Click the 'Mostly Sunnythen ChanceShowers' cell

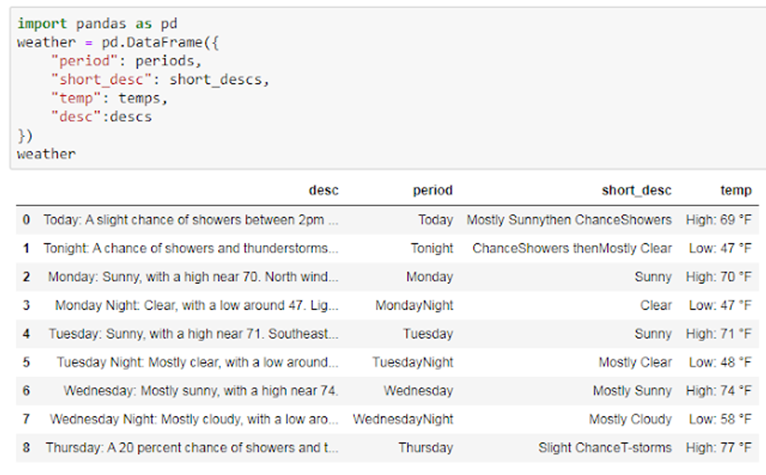(x=569, y=219)
